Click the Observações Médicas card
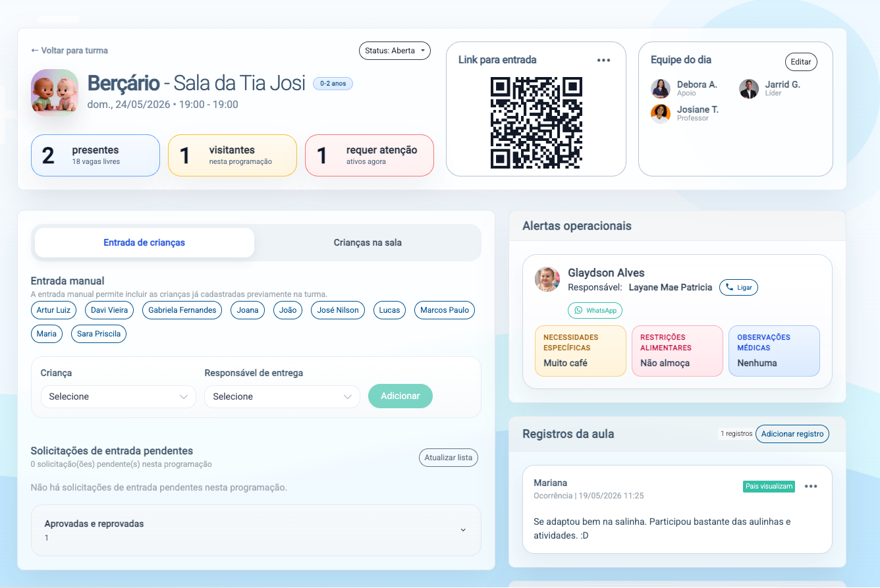The width and height of the screenshot is (880, 588). tap(774, 351)
